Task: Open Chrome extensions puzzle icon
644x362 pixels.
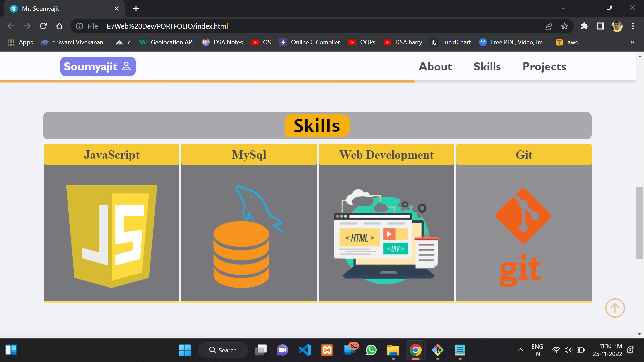Action: [x=585, y=26]
